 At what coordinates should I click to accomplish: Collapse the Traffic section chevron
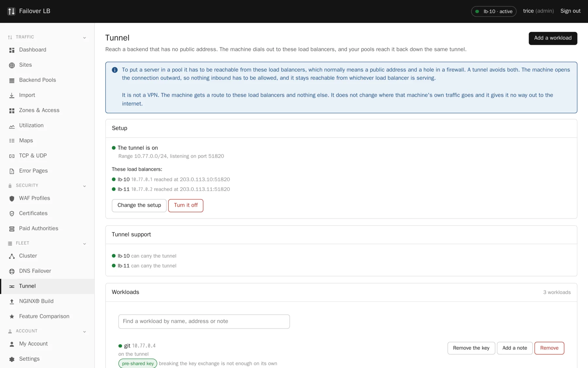[x=84, y=38]
